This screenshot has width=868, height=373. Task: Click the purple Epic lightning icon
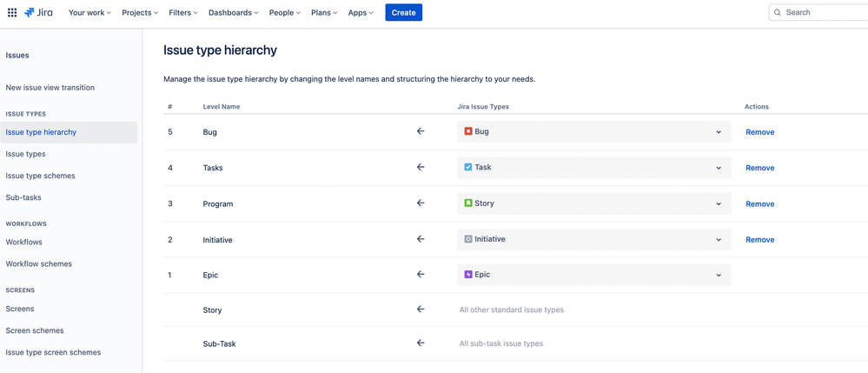(468, 274)
